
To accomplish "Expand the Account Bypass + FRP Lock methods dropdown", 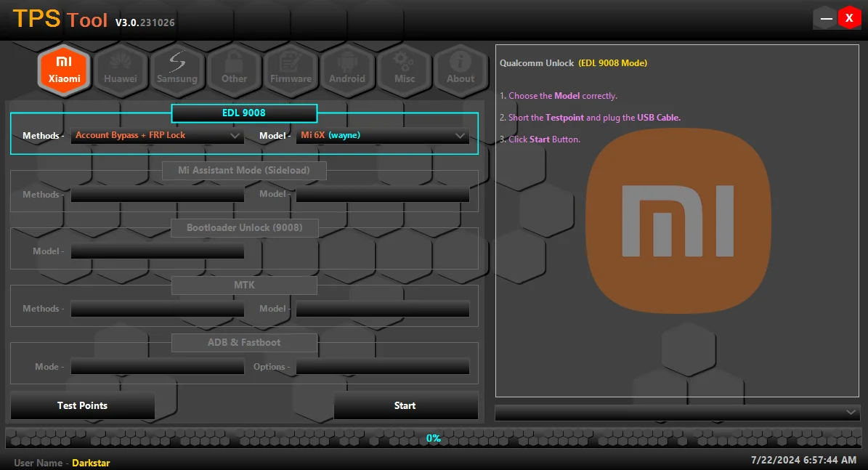I will pyautogui.click(x=157, y=136).
